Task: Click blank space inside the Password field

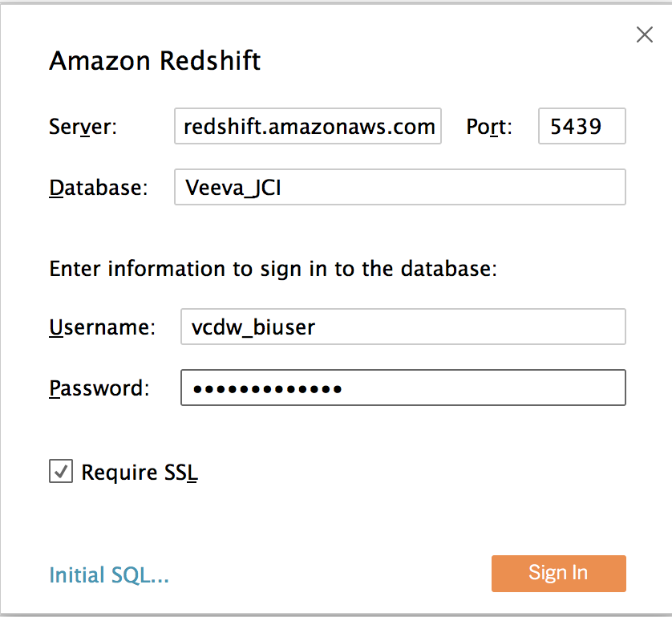Action: pos(481,388)
